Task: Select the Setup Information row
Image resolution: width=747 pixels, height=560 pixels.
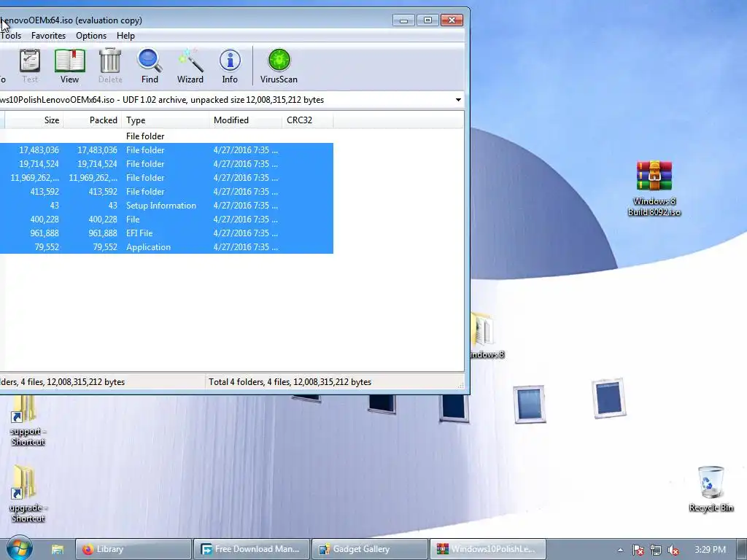Action: (166, 205)
